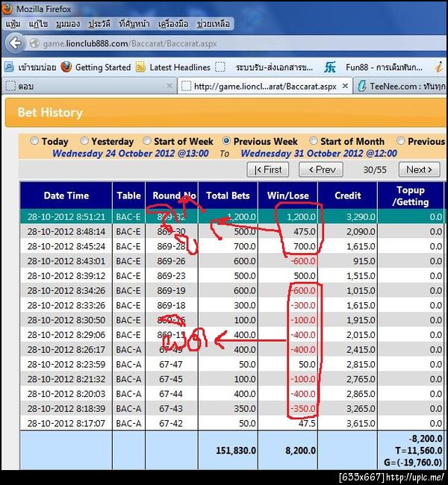Open the Latest Headlines feed bookmark
The width and height of the screenshot is (448, 485).
click(173, 67)
